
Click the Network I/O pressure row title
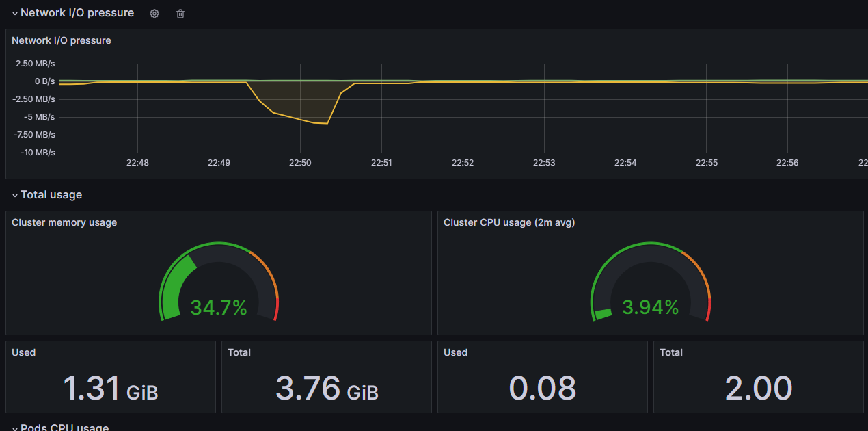[x=77, y=13]
